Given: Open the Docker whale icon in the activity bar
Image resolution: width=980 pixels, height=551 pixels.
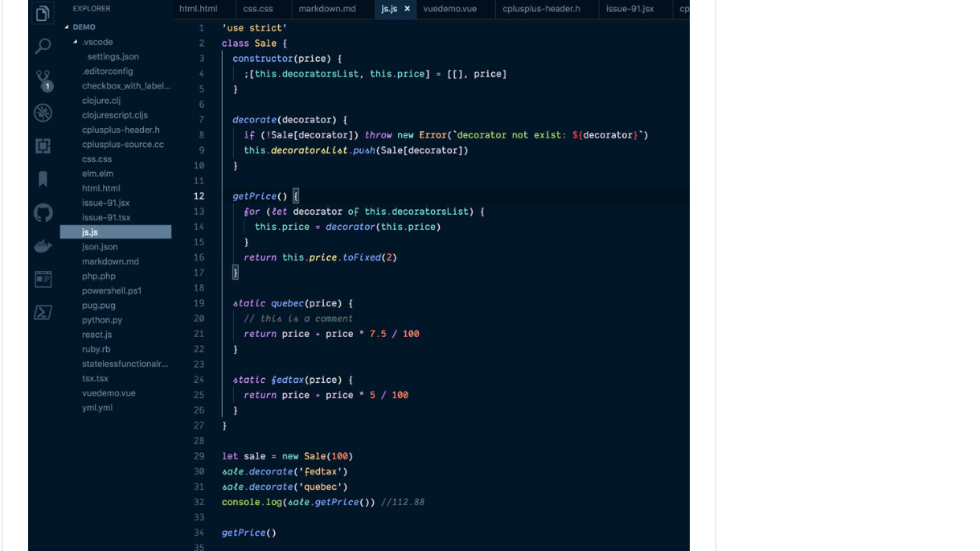Looking at the screenshot, I should [x=43, y=246].
